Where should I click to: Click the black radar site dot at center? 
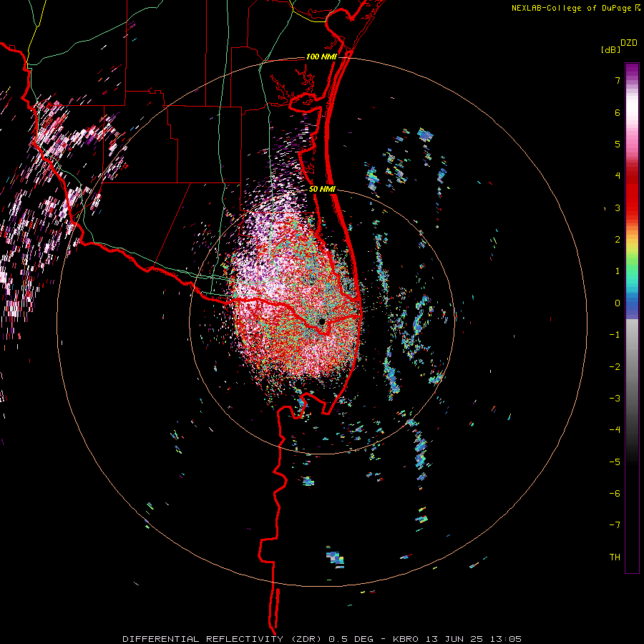(322, 321)
